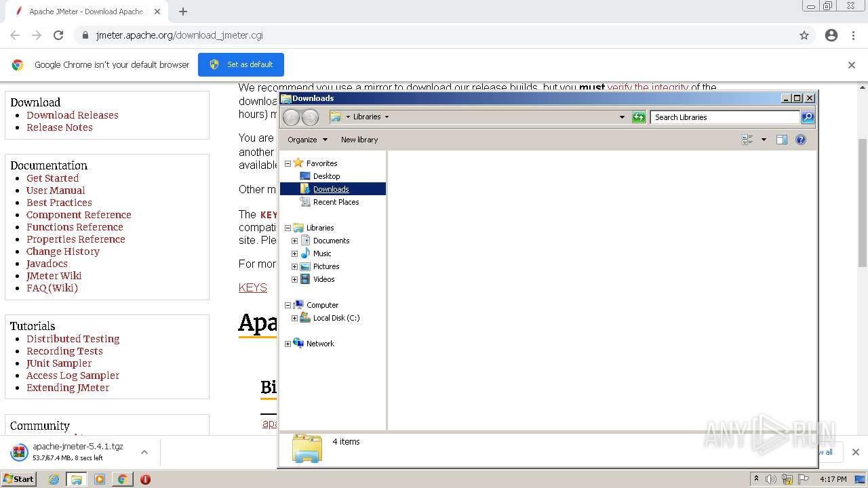Collapse the Computer tree node

coord(288,305)
